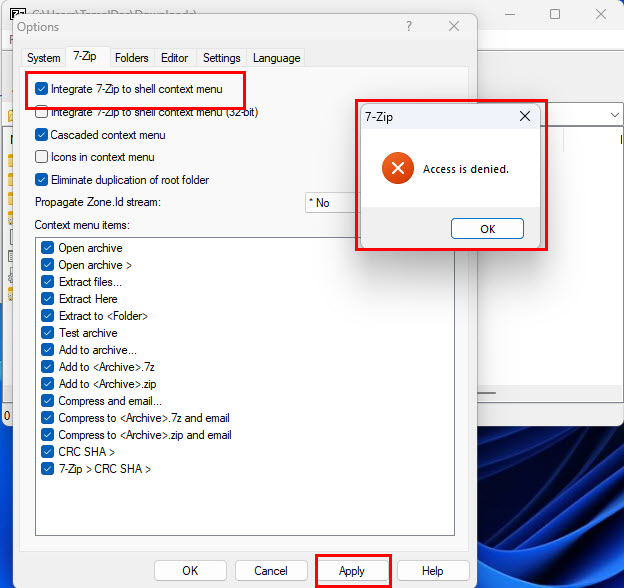Image resolution: width=624 pixels, height=588 pixels.
Task: Click the question mark help icon in Options title bar
Action: (409, 27)
